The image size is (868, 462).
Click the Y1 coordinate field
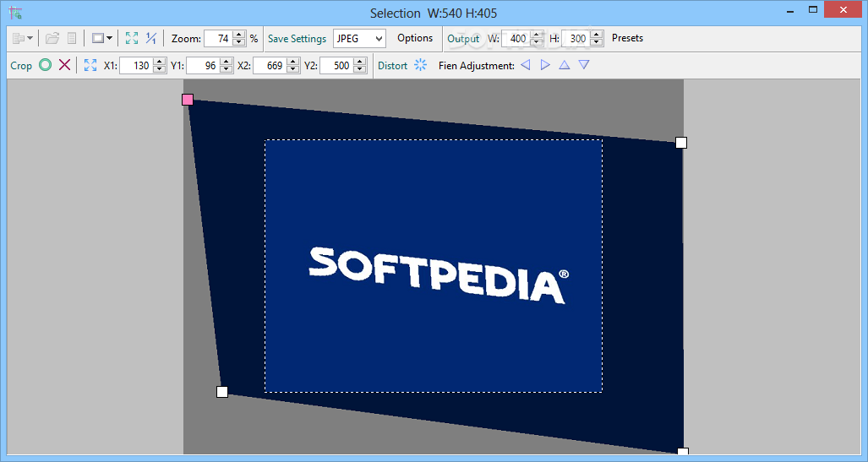point(203,65)
